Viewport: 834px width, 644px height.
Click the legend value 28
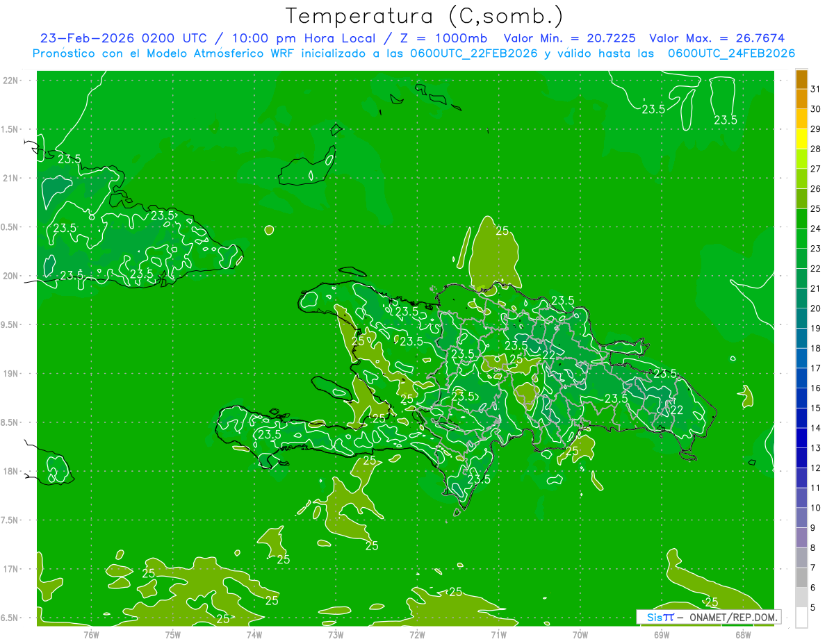pyautogui.click(x=816, y=149)
